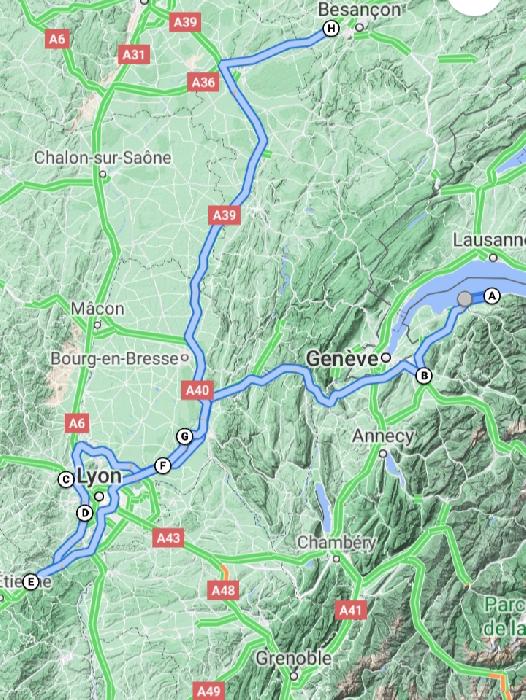Open waypoint marker D south of Lyon

point(84,513)
